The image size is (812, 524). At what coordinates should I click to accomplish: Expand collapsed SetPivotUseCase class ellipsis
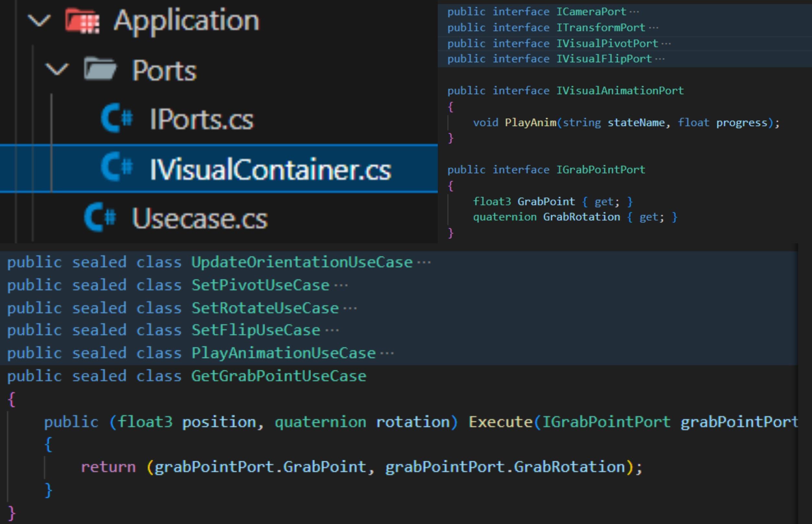click(x=341, y=285)
